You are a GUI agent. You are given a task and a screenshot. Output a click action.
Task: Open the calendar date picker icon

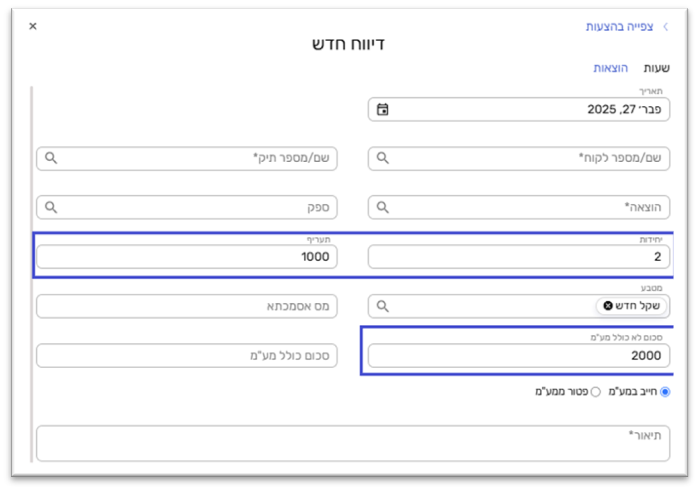click(x=382, y=109)
